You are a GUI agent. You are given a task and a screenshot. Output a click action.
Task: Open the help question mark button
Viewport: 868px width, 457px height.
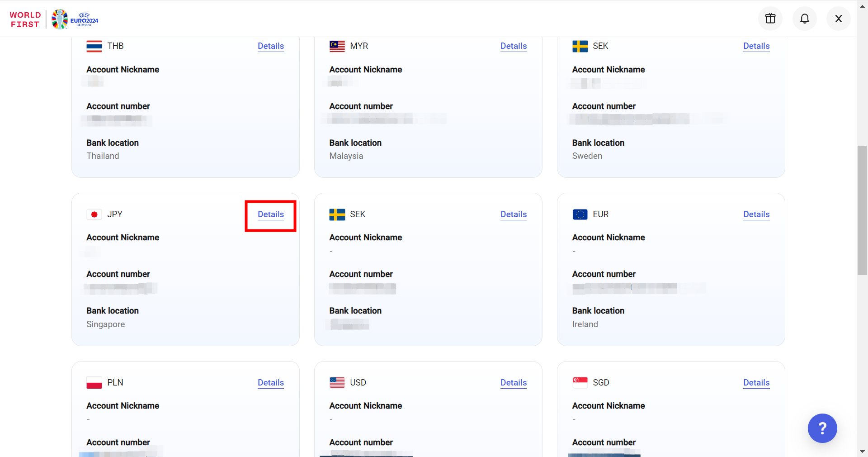(x=822, y=428)
